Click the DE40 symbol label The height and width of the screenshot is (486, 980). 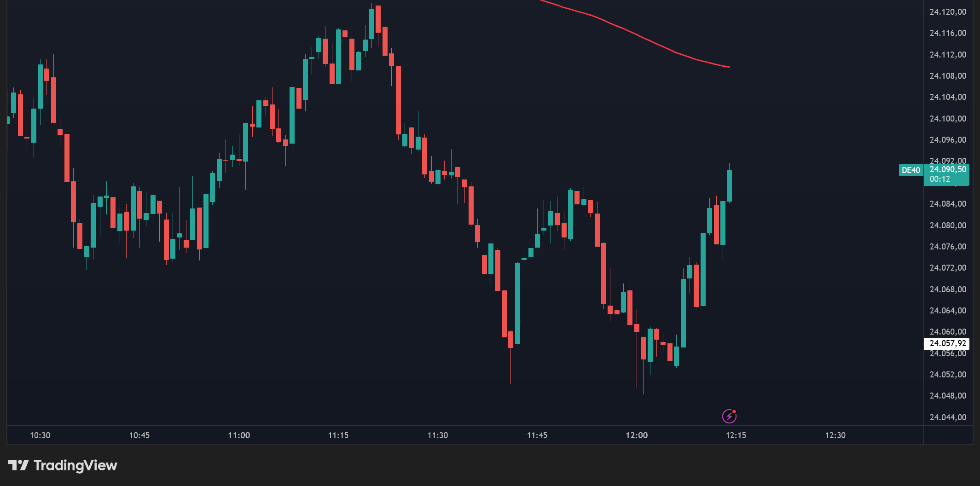(910, 170)
